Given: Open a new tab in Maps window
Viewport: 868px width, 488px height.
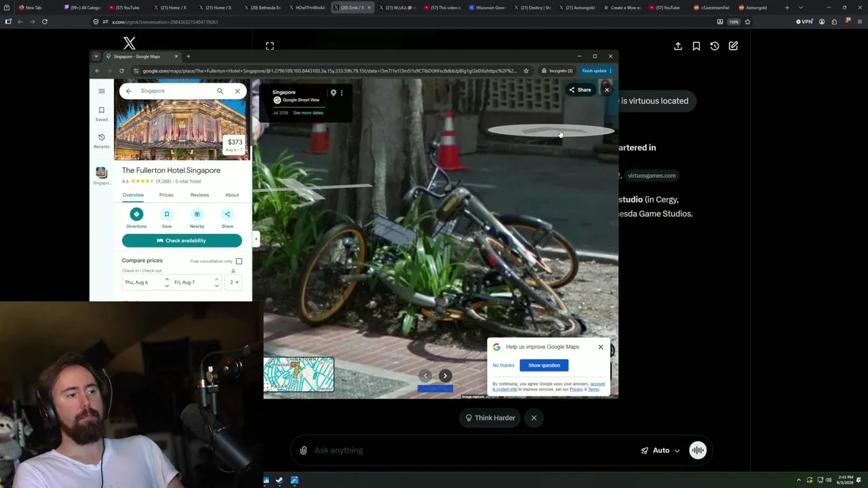Looking at the screenshot, I should pos(189,56).
